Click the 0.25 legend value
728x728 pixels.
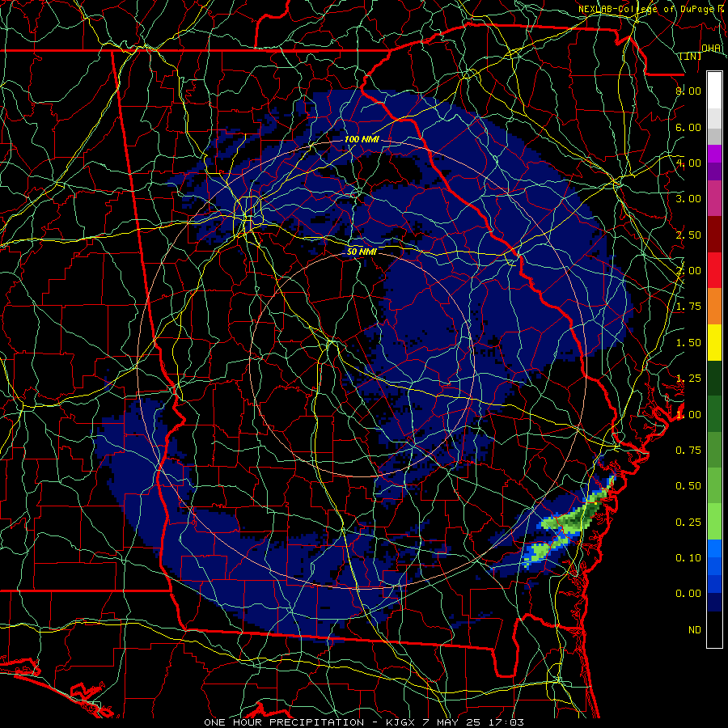pos(688,523)
